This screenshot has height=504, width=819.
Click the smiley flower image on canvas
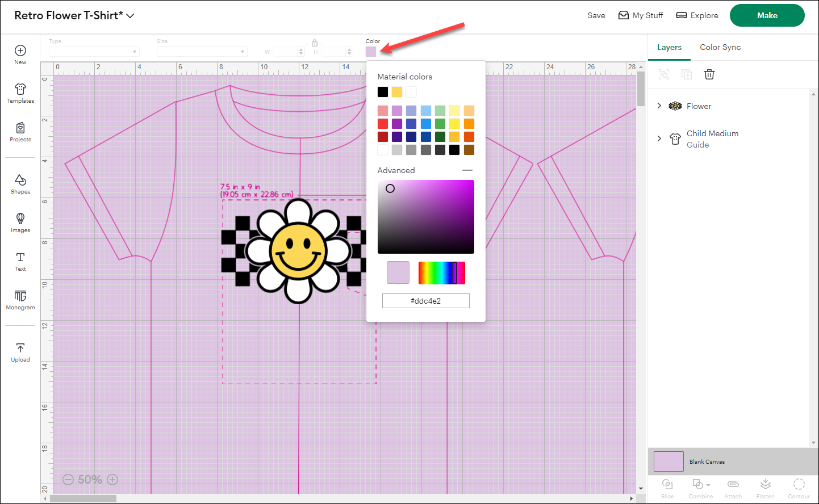click(298, 251)
